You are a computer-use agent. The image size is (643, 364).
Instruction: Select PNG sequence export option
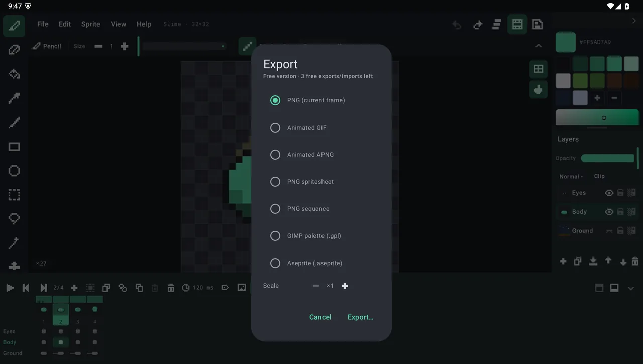tap(321, 209)
